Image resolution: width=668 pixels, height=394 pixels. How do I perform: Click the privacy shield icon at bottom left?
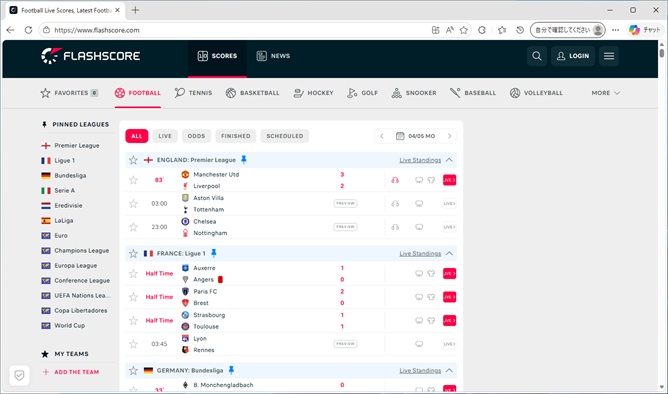tap(19, 375)
